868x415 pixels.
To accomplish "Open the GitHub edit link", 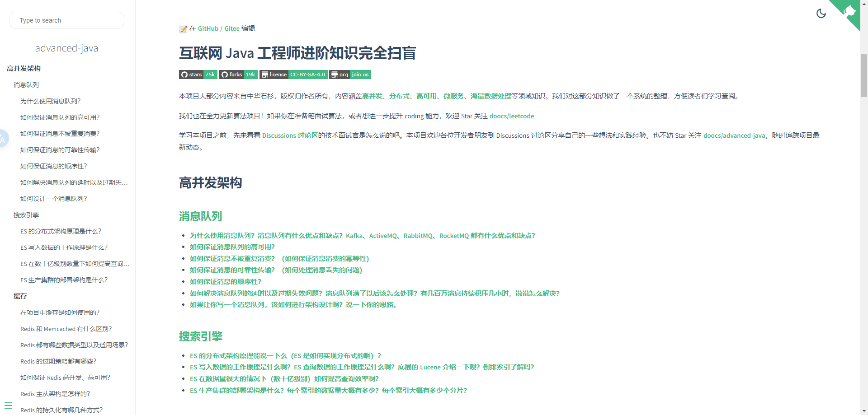I will click(208, 28).
